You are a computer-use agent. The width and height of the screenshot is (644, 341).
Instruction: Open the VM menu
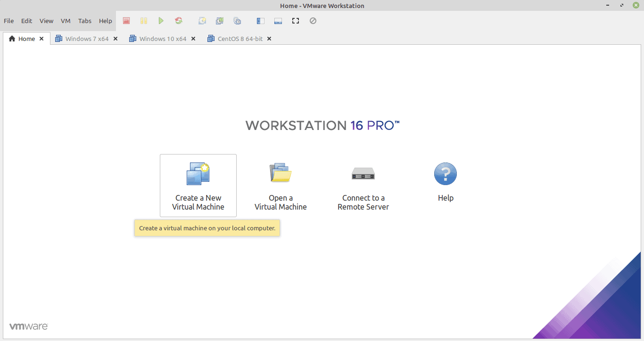[66, 21]
